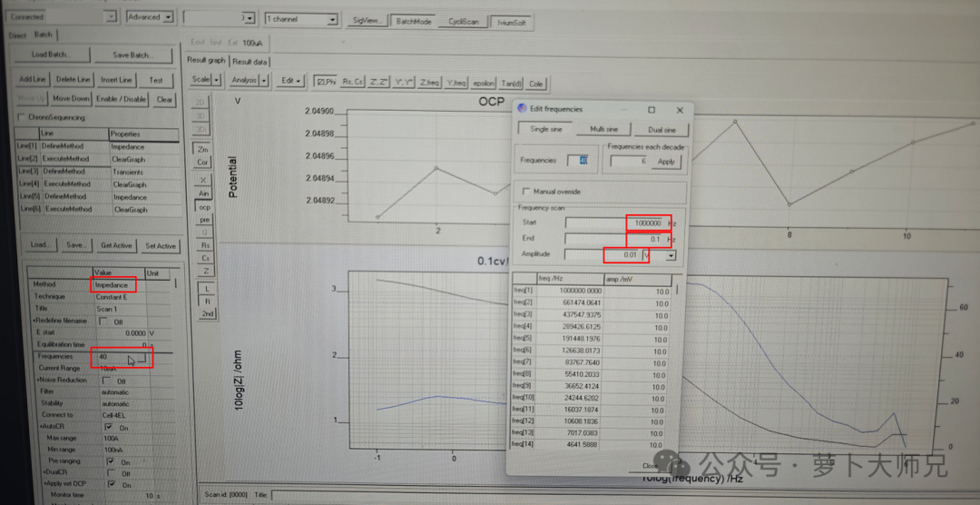Image resolution: width=980 pixels, height=505 pixels.
Task: Click the 2D graph mode button
Action: [x=200, y=102]
